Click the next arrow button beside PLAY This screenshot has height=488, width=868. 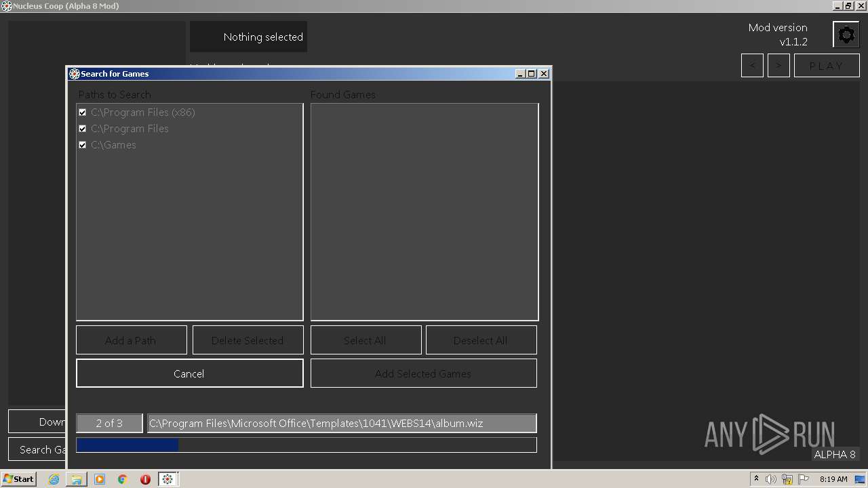(778, 66)
